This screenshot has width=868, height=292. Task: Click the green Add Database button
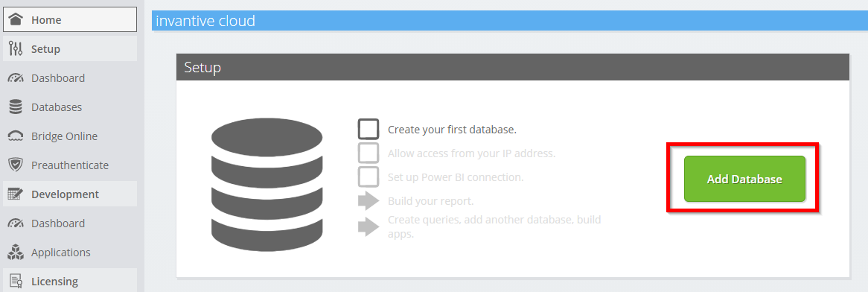pyautogui.click(x=744, y=179)
